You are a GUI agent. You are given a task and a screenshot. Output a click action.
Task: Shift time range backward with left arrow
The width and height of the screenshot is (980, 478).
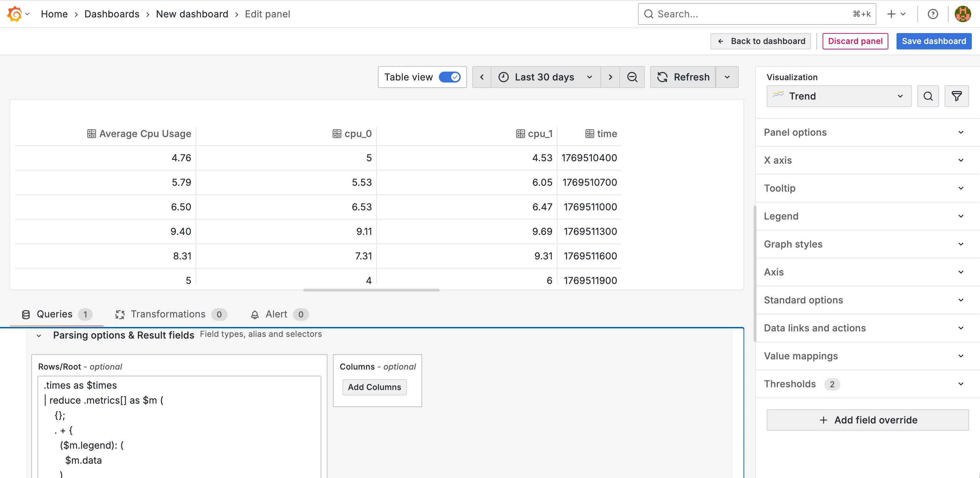[481, 77]
